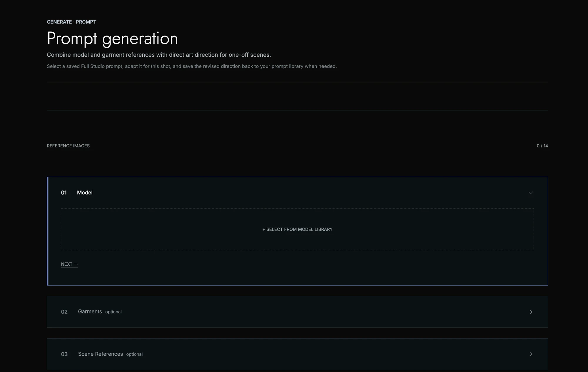Select the 01 Model section header
Image resolution: width=588 pixels, height=372 pixels.
pyautogui.click(x=297, y=193)
